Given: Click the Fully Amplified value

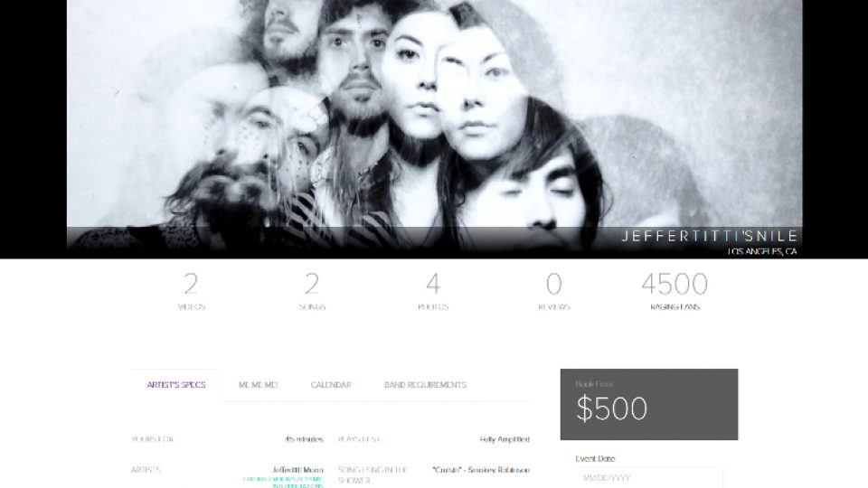Looking at the screenshot, I should [x=505, y=439].
